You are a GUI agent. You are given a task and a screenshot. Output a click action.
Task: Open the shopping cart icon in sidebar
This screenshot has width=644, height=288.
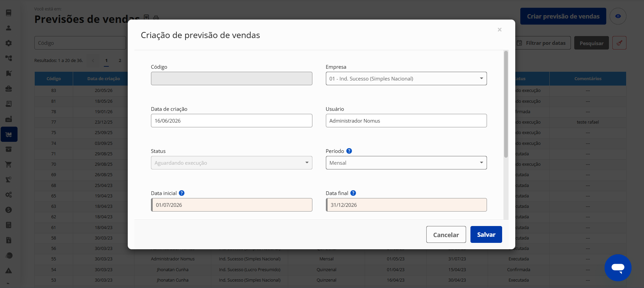click(x=9, y=164)
